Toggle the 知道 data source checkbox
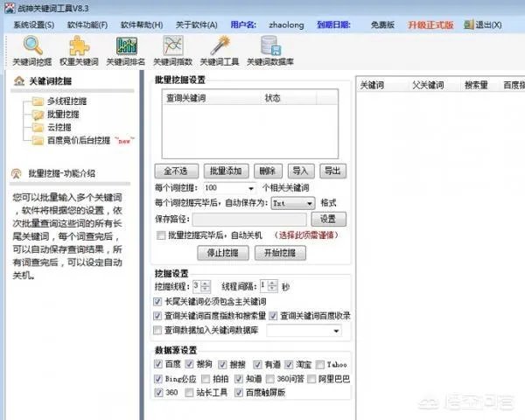Image resolution: width=525 pixels, height=420 pixels. coord(238,379)
